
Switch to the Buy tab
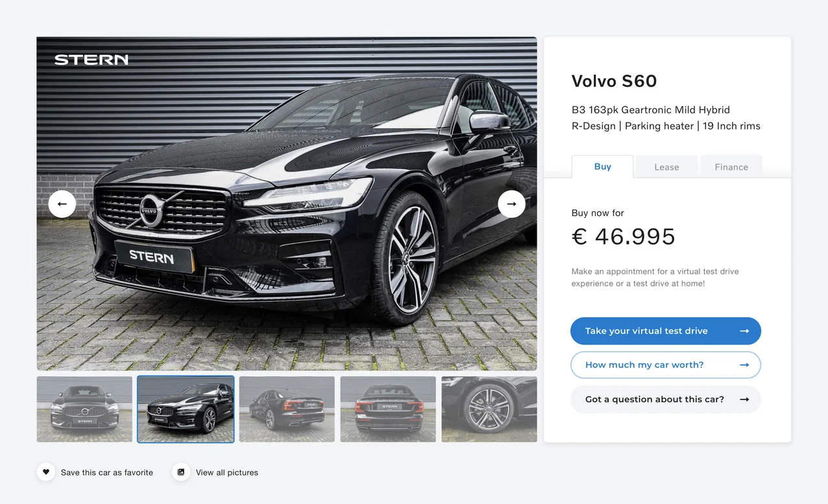click(602, 167)
